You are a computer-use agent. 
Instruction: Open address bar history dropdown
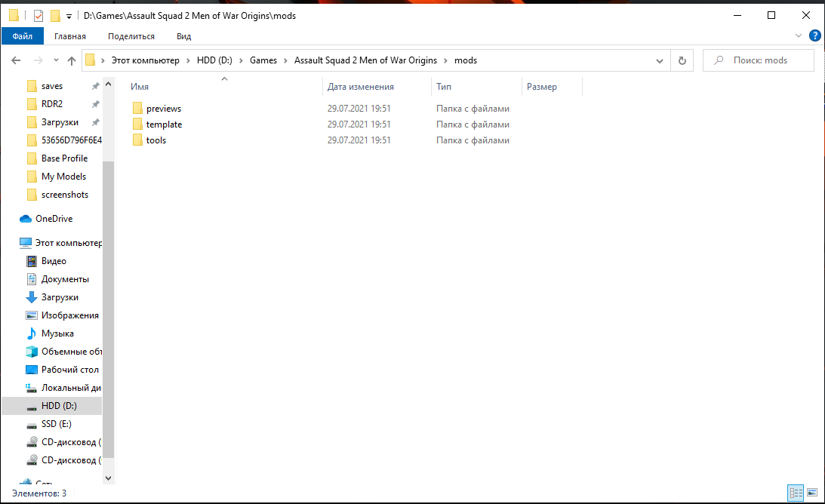click(659, 61)
